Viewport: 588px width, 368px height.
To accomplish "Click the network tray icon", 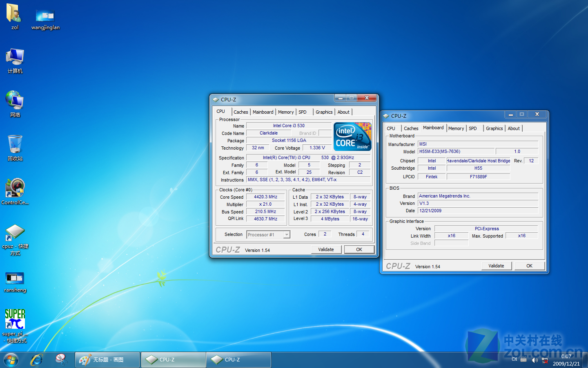I will (x=544, y=360).
